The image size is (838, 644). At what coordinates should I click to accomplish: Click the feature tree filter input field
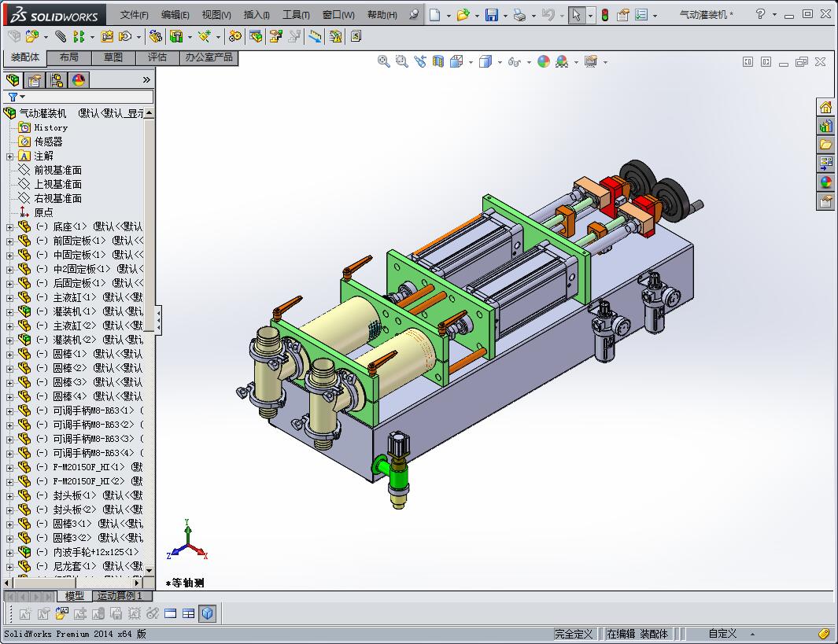coord(87,97)
